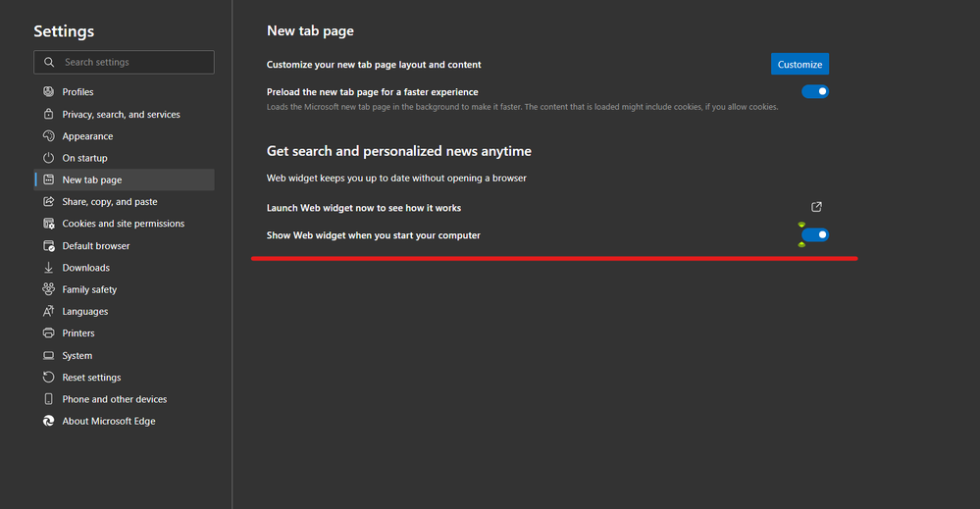Go to Default browser settings

point(125,246)
